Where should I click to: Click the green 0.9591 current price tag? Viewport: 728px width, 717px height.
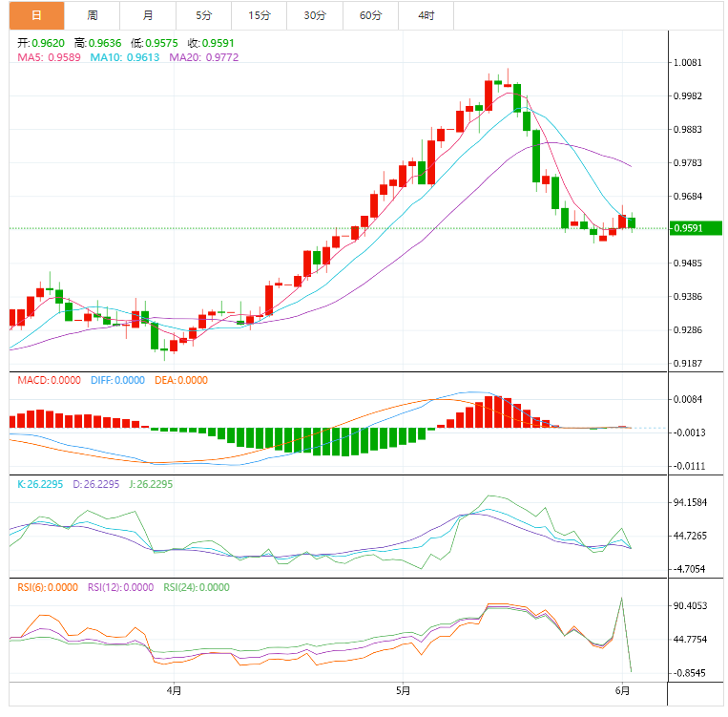pos(696,228)
